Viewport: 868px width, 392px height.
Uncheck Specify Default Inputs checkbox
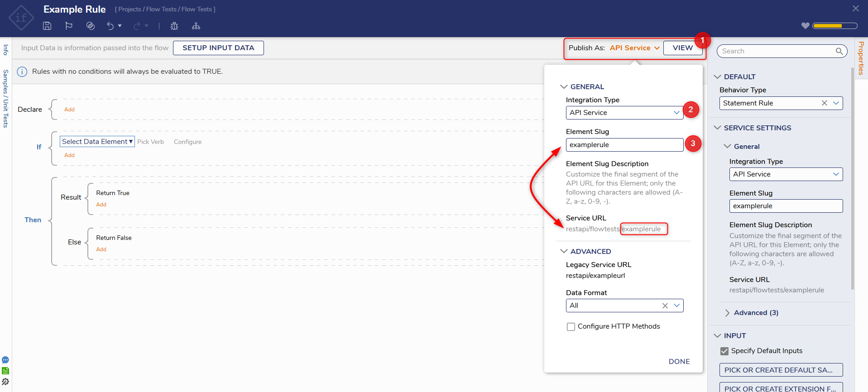pyautogui.click(x=724, y=351)
